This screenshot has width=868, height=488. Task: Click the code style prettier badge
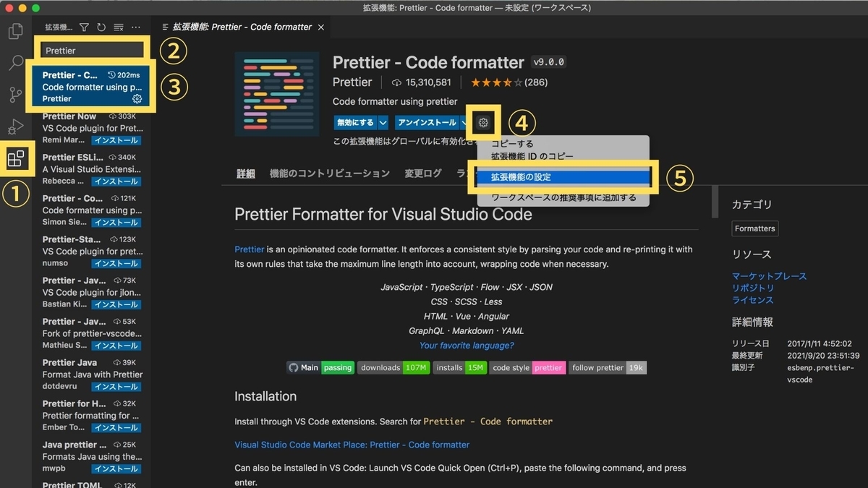pos(527,367)
